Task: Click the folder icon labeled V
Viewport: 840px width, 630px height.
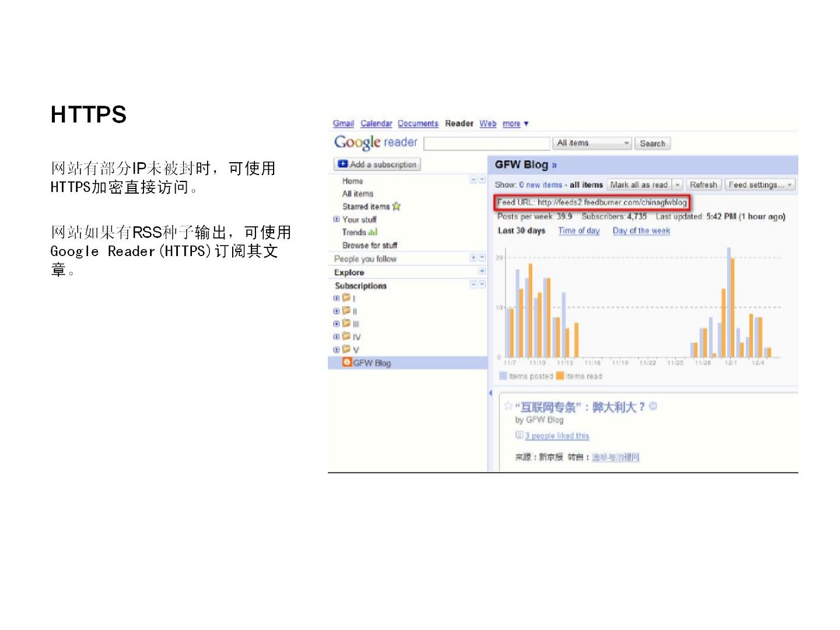Action: click(346, 349)
